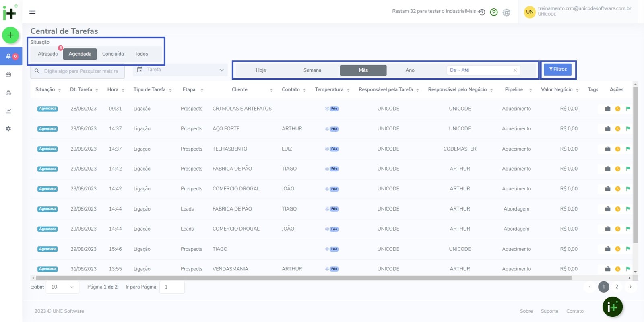
Task: Select the Concluída situation filter
Action: tap(113, 54)
